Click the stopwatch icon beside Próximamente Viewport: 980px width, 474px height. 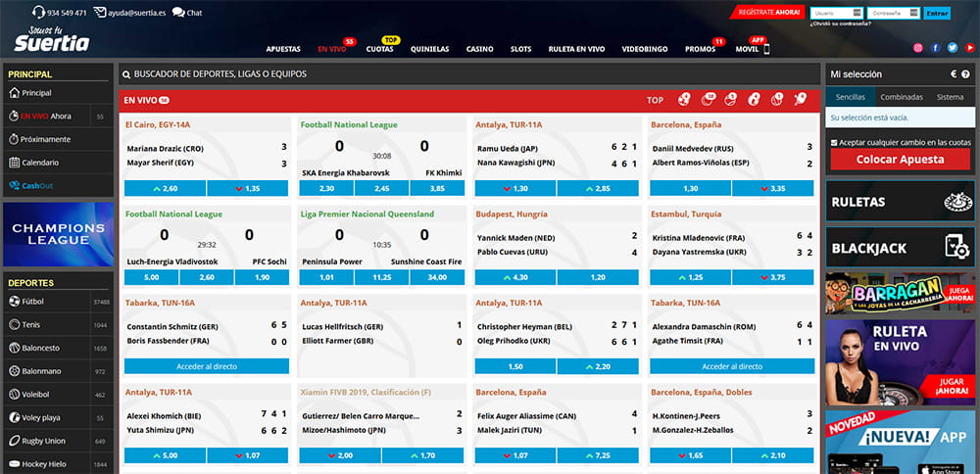coord(15,139)
